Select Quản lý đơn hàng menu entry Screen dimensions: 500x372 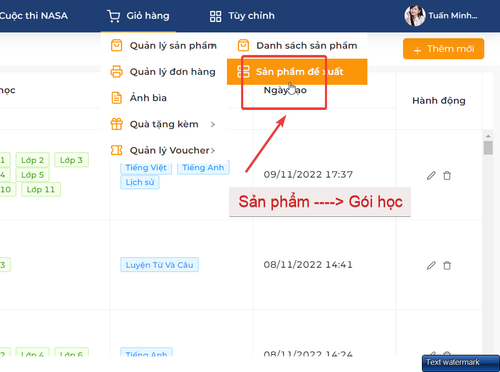[x=164, y=72]
